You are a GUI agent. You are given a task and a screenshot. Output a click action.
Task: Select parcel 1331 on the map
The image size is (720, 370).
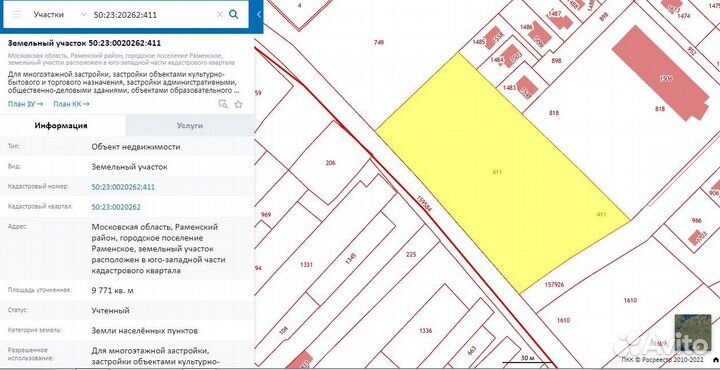coord(306,264)
